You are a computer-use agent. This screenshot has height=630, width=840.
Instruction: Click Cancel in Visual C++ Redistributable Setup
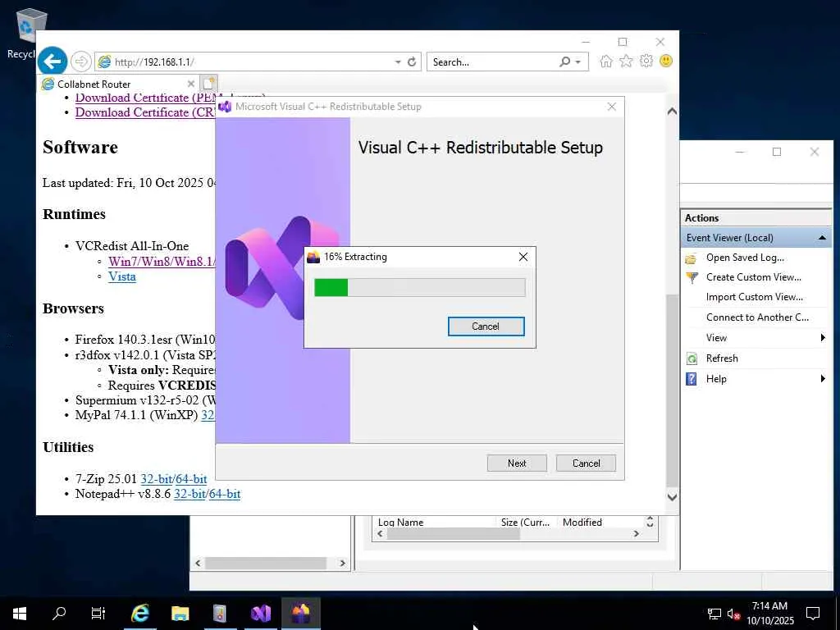pos(586,463)
